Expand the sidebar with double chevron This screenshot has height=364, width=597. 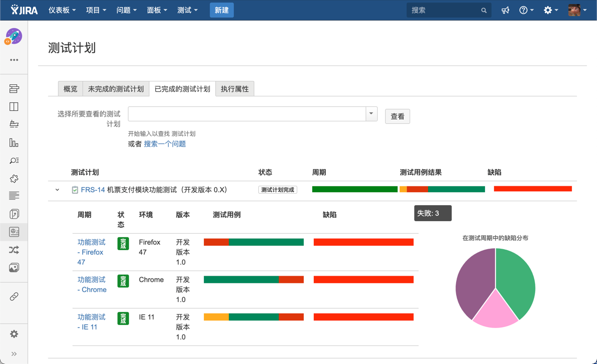[14, 354]
